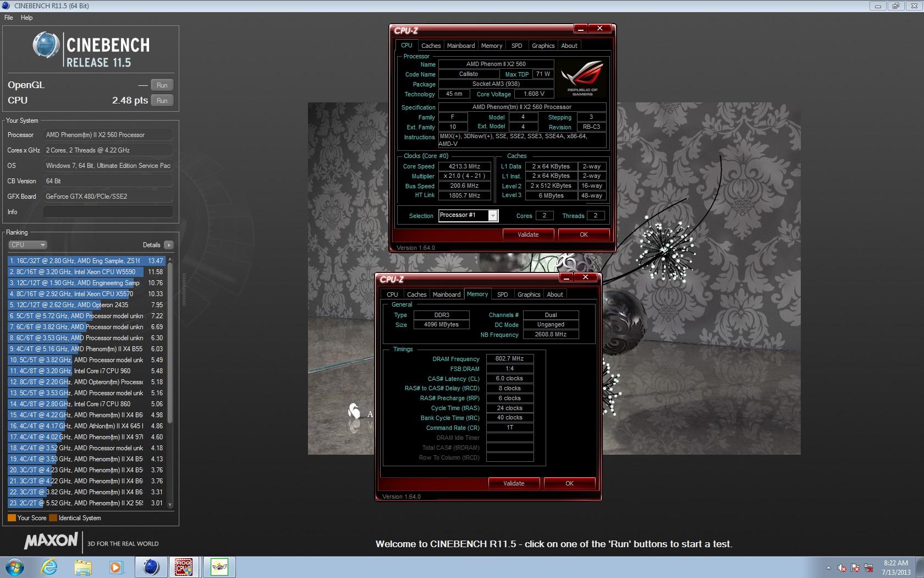Image resolution: width=924 pixels, height=578 pixels.
Task: Click the Core Voltage value 1.608 V
Action: pos(534,94)
